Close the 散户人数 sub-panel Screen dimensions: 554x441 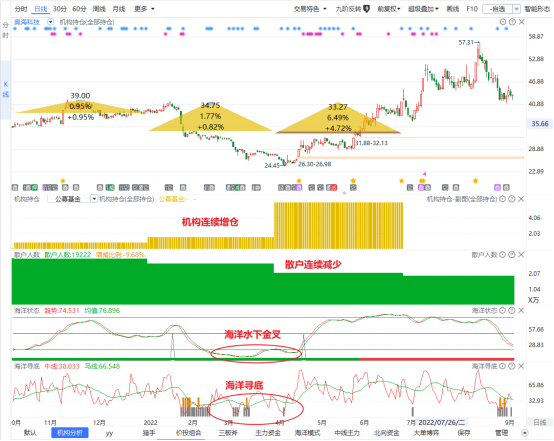click(521, 255)
